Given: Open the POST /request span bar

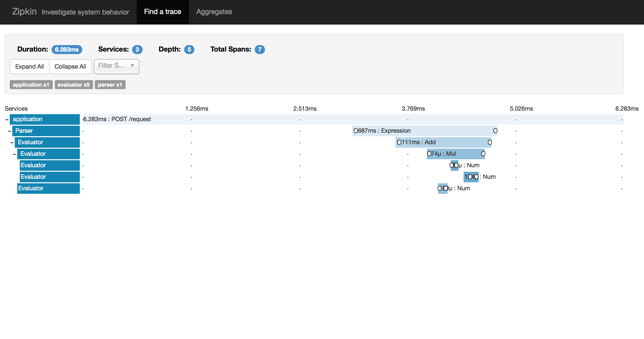Looking at the screenshot, I should coord(350,119).
